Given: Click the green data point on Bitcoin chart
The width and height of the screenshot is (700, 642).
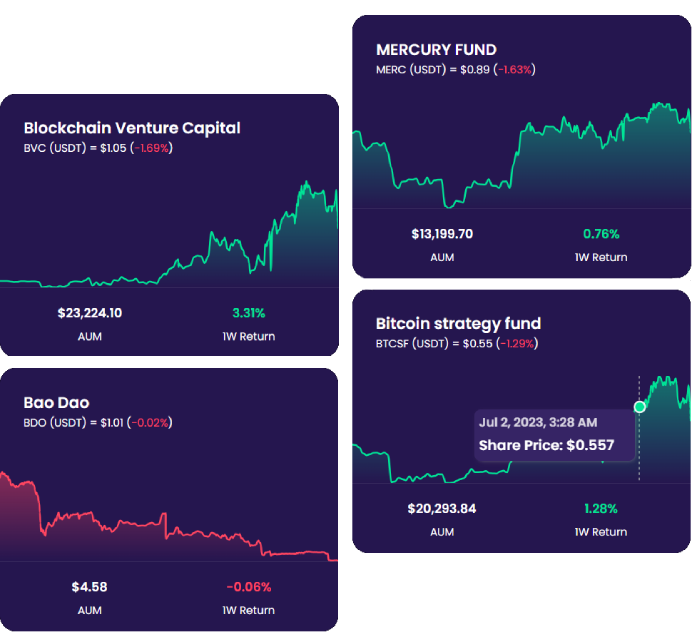Looking at the screenshot, I should click(640, 406).
